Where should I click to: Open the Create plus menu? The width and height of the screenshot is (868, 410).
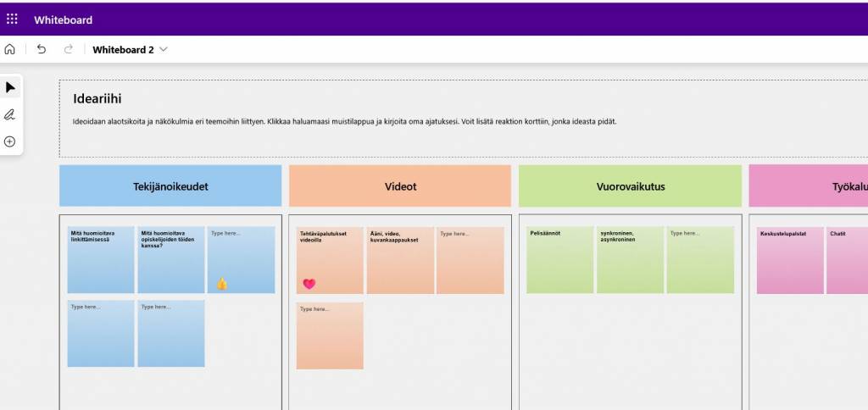coord(10,141)
